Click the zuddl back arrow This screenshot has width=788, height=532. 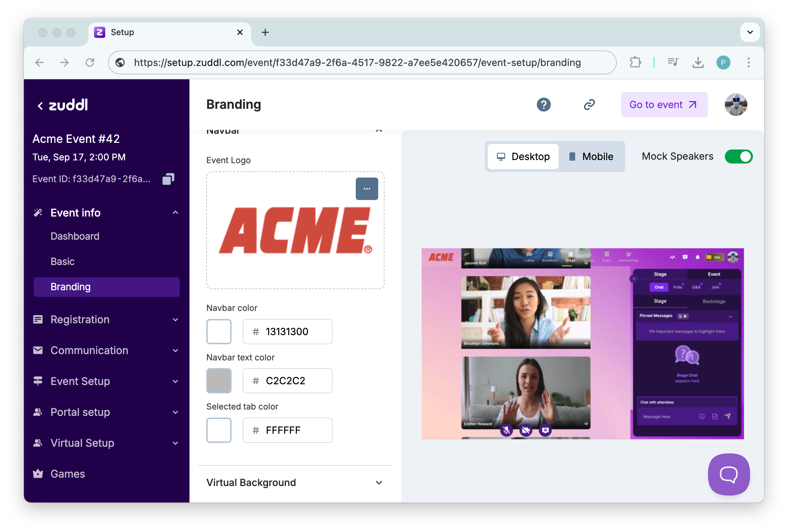click(40, 105)
